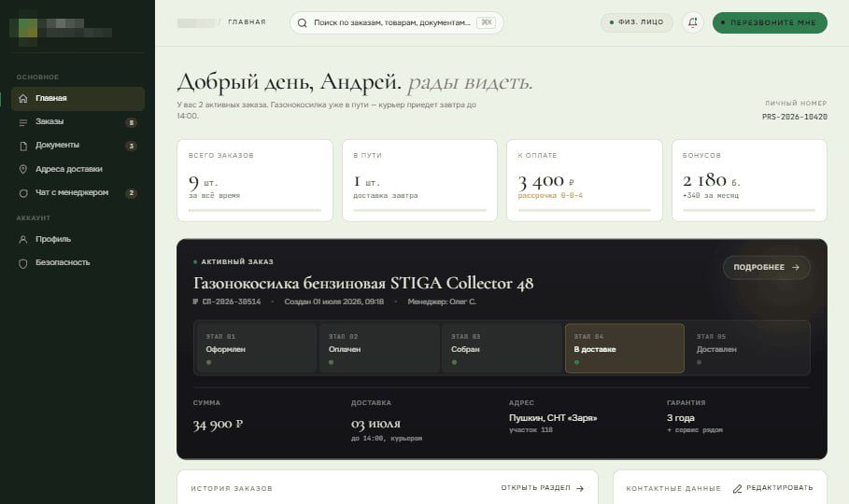Click the address Пушкин, СНТ «Заря»

pyautogui.click(x=553, y=418)
